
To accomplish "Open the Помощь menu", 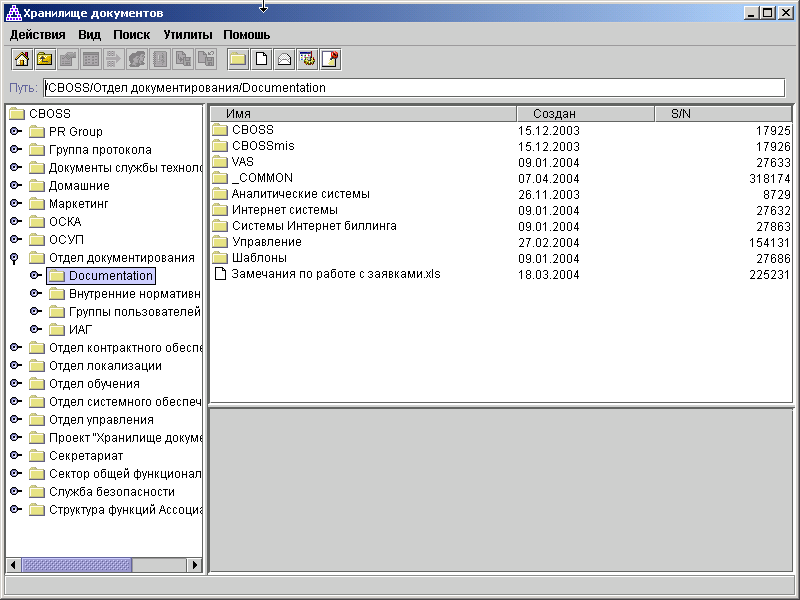I will point(246,35).
